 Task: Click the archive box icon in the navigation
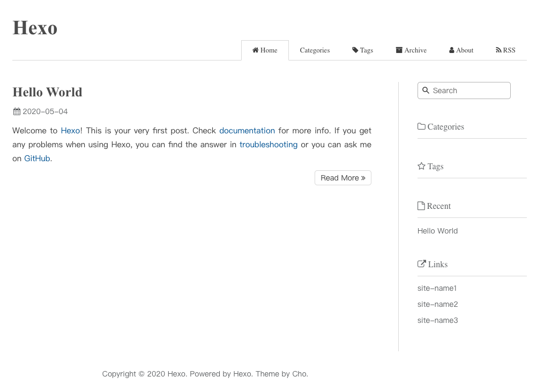tap(399, 50)
